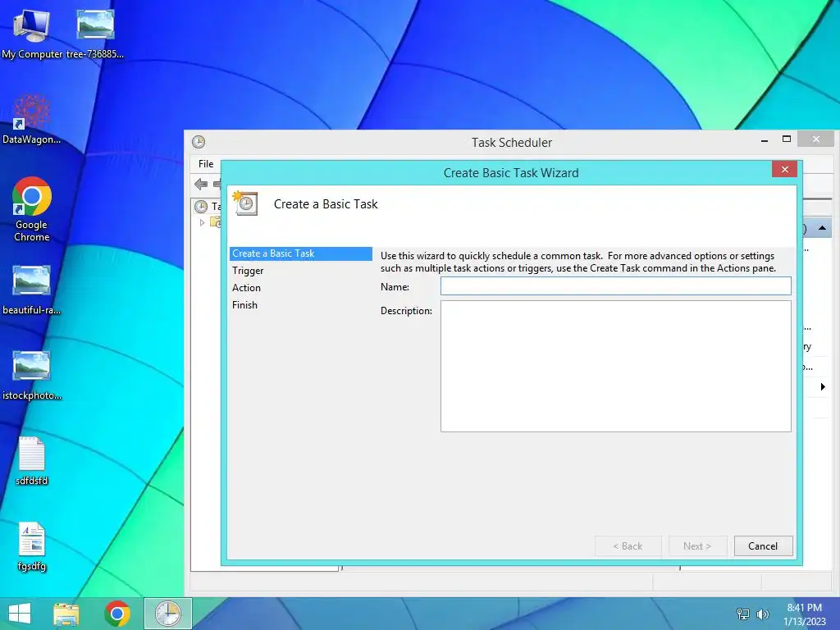Select the DataWagon shortcut on desktop

point(32,119)
